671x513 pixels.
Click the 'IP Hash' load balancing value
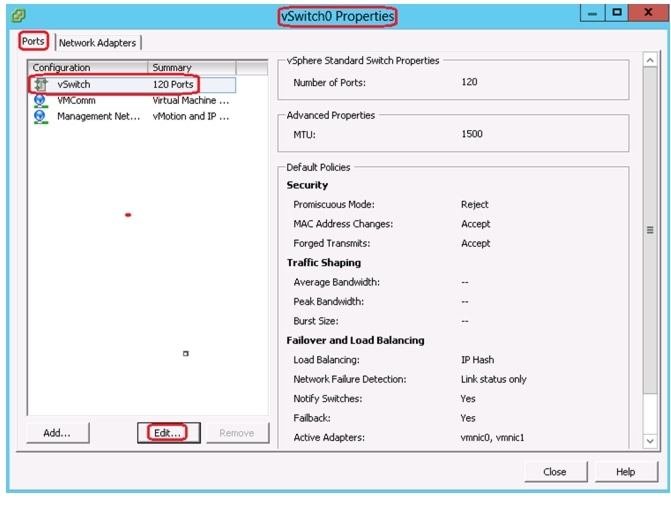[x=478, y=360]
